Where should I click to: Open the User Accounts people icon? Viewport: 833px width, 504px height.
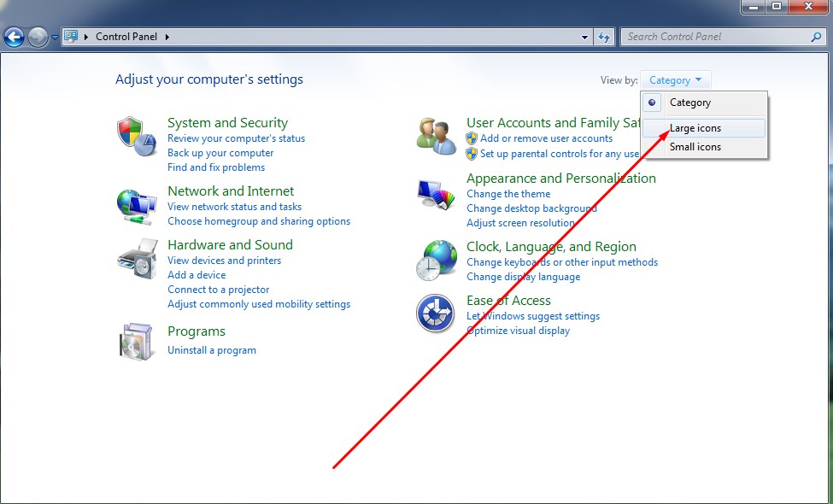coord(437,137)
